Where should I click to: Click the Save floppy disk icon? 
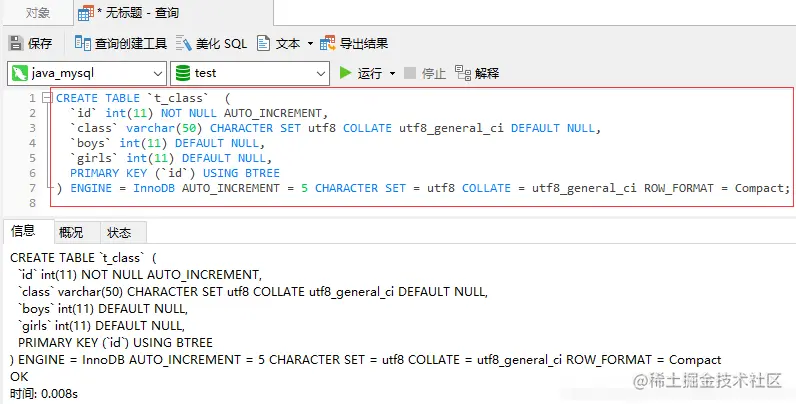16,43
